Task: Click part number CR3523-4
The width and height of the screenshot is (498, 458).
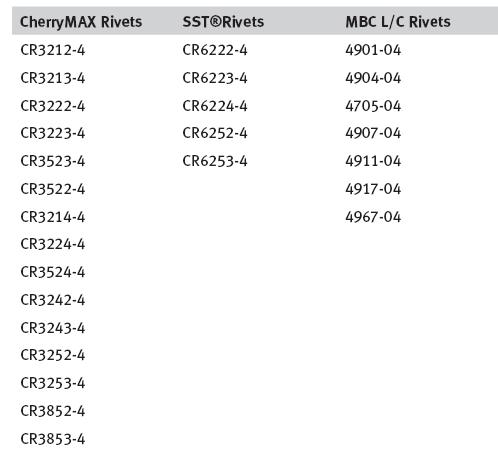Action: (53, 161)
